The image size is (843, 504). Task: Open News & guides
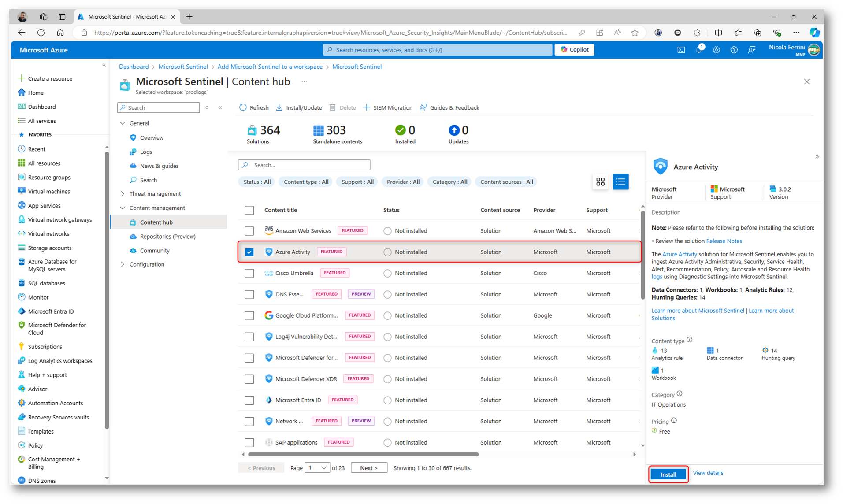tap(159, 166)
